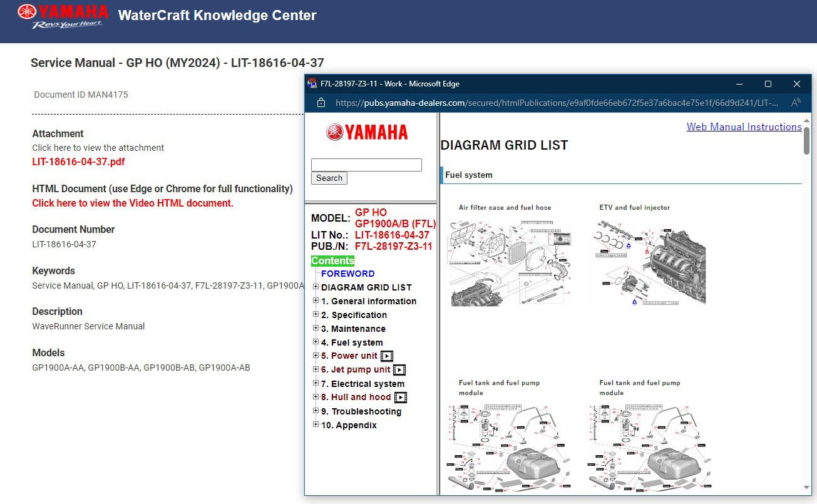
Task: Expand the 8. Hull and hood node
Action: 316,397
